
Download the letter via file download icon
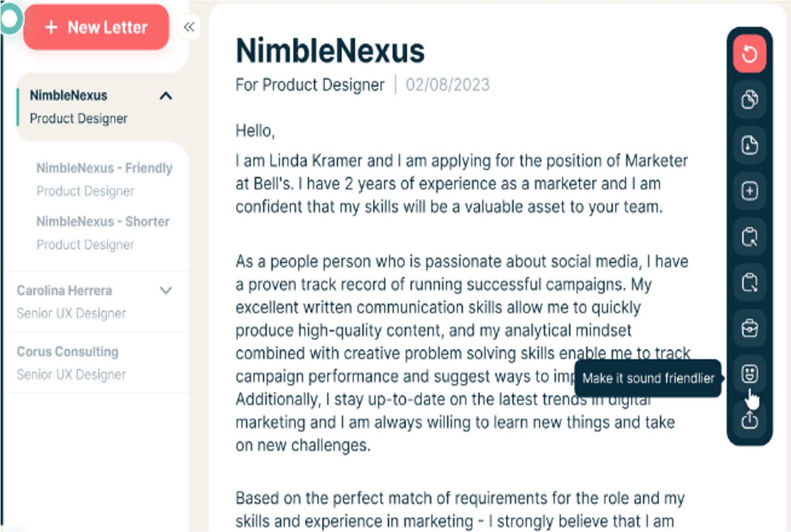point(749,145)
